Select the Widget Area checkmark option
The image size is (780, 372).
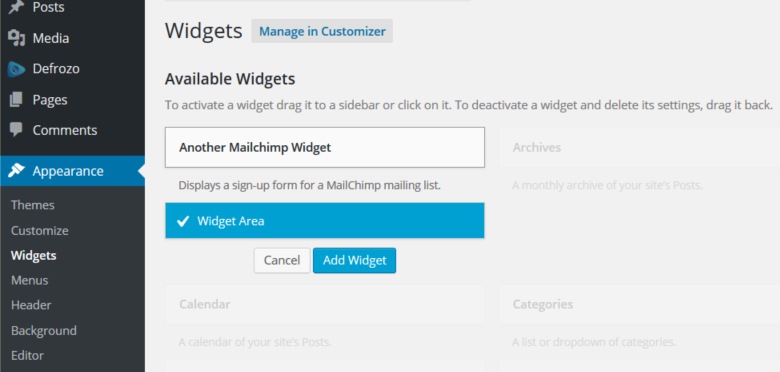[325, 221]
